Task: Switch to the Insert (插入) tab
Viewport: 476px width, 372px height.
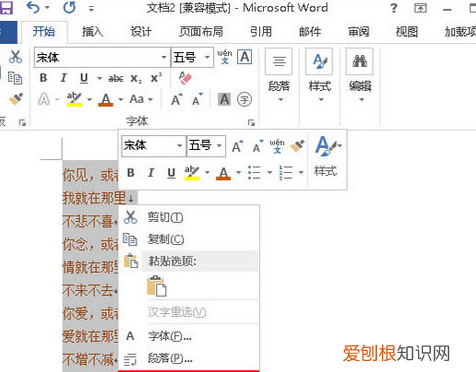Action: (92, 32)
